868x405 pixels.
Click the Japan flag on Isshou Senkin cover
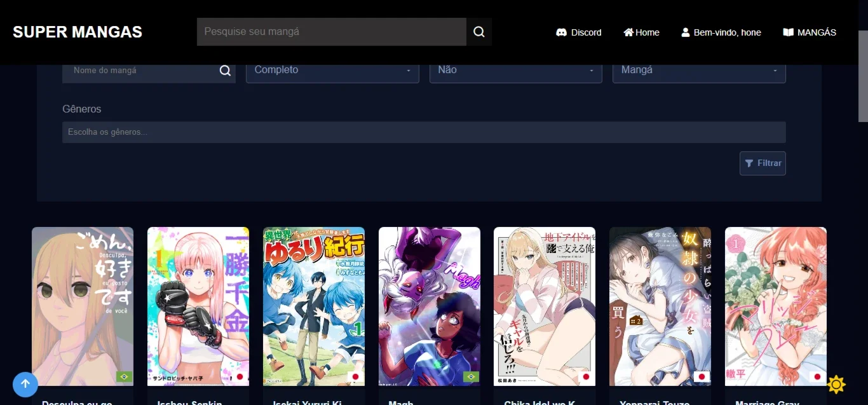[240, 377]
